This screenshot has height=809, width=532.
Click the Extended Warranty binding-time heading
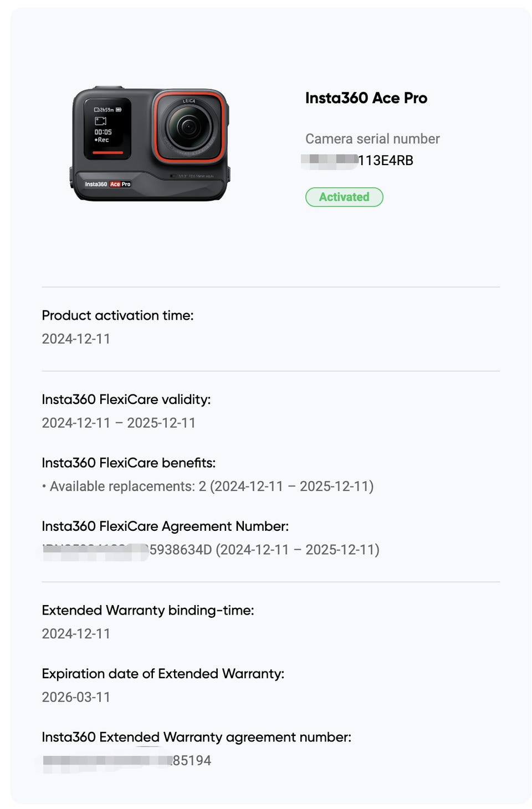[x=147, y=610]
